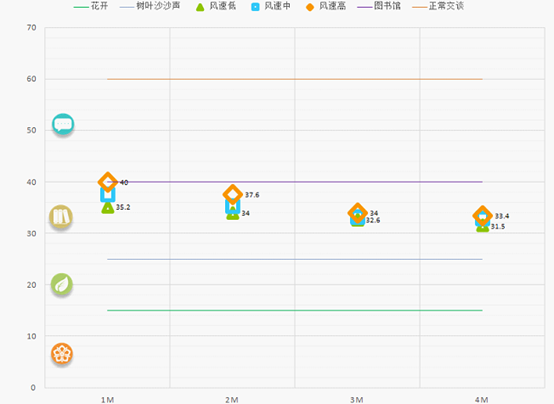Viewport: 554px width, 404px height.
Task: Toggle the 花开 legend series
Action: (91, 6)
